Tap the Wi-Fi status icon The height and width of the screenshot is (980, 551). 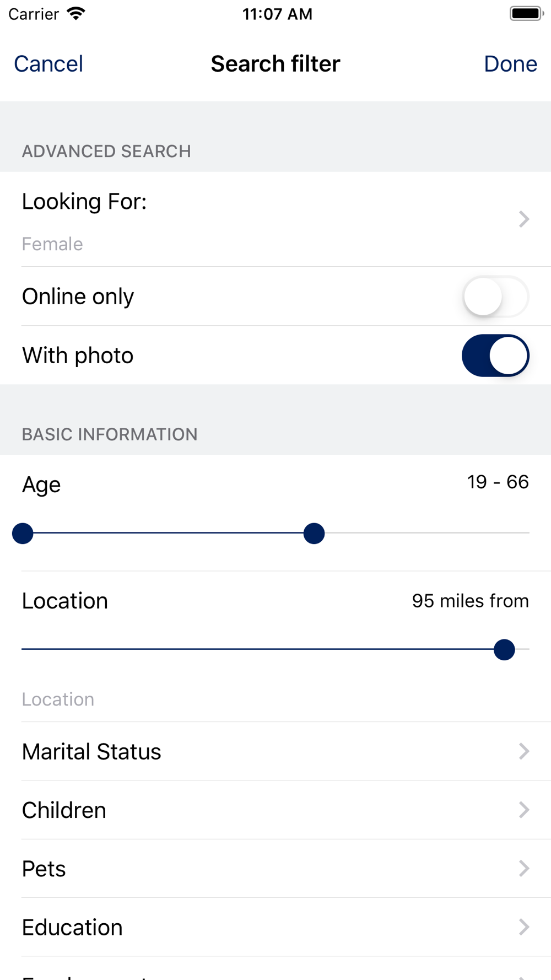tap(76, 14)
